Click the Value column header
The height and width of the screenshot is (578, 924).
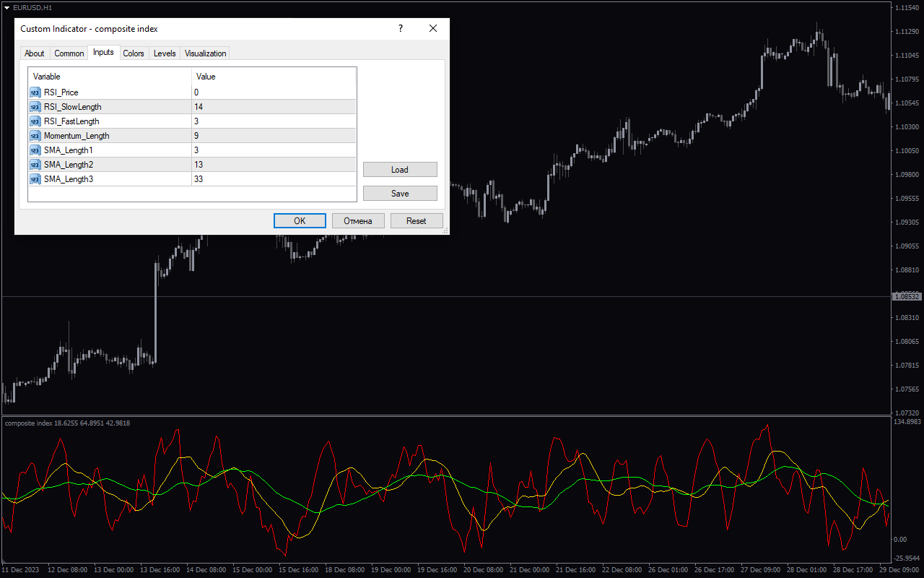coord(274,77)
